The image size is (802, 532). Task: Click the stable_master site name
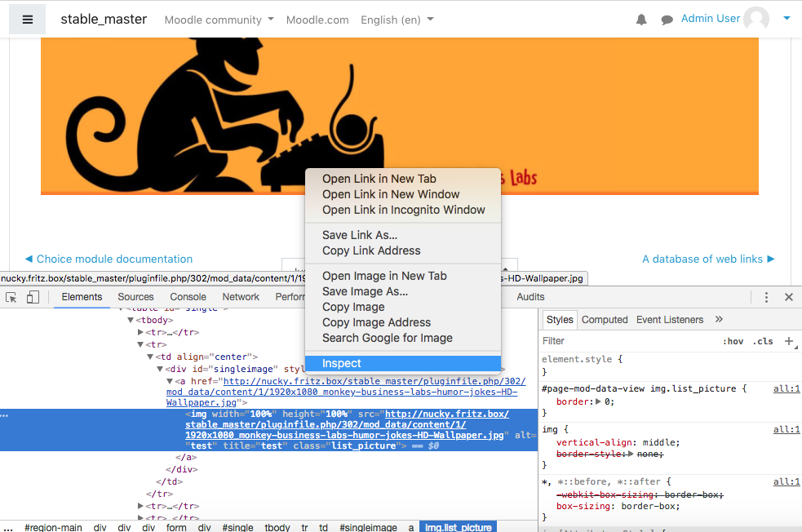click(104, 19)
